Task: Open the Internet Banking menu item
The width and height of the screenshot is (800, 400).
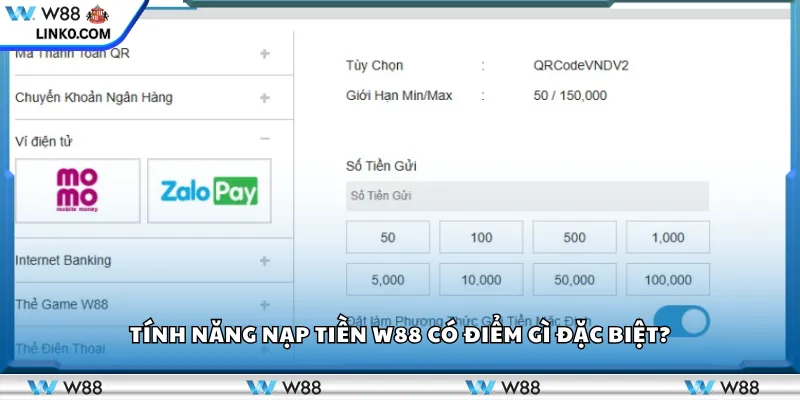Action: point(63,261)
